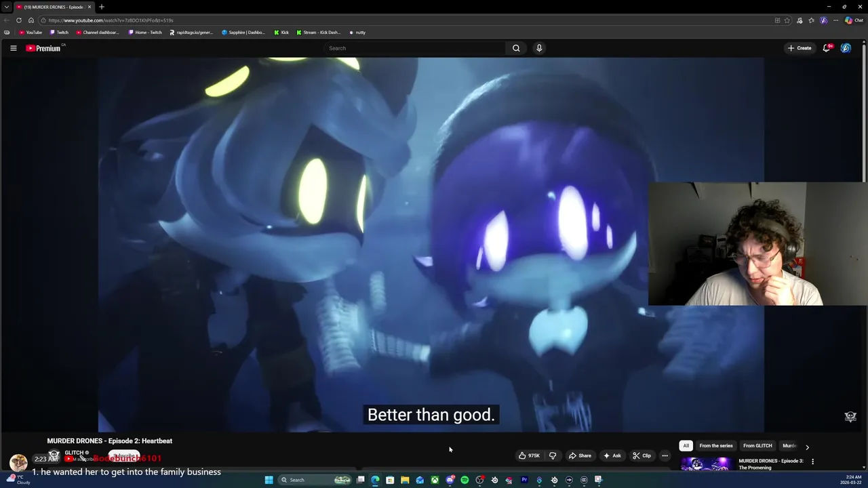
Task: Select the From the series chip
Action: pos(716,446)
